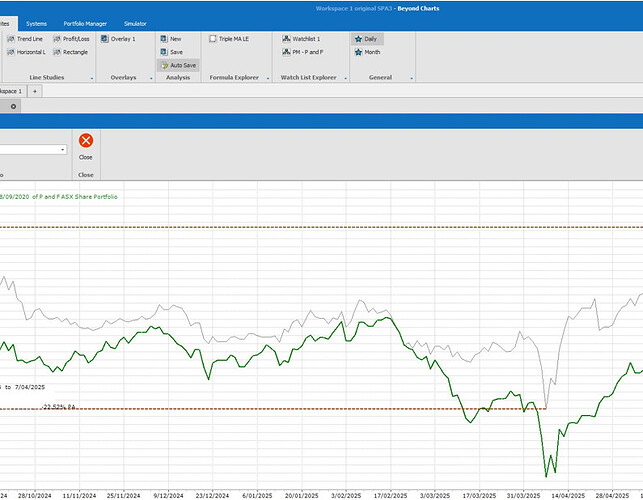Open the Triple MA LE formula
The height and width of the screenshot is (500, 643).
pyautogui.click(x=229, y=39)
